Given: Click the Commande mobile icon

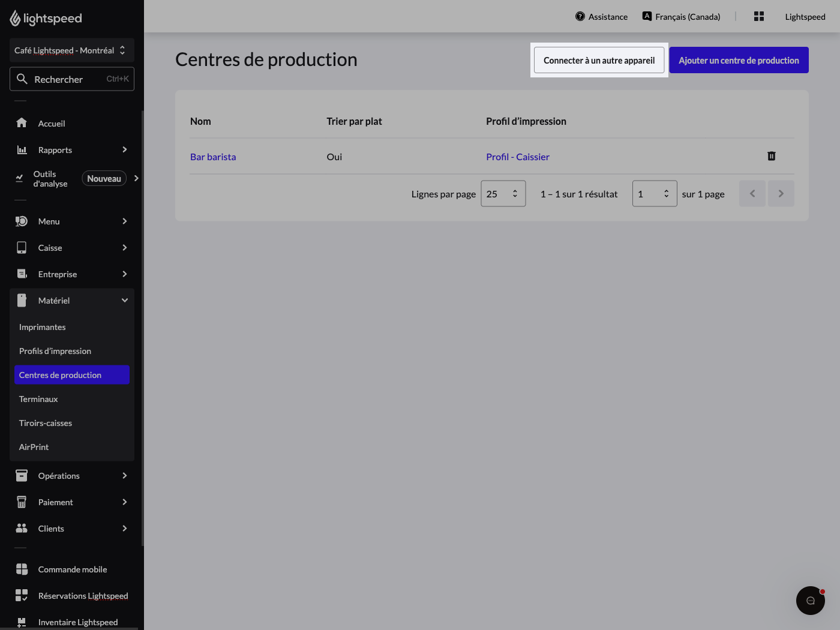Looking at the screenshot, I should point(22,569).
